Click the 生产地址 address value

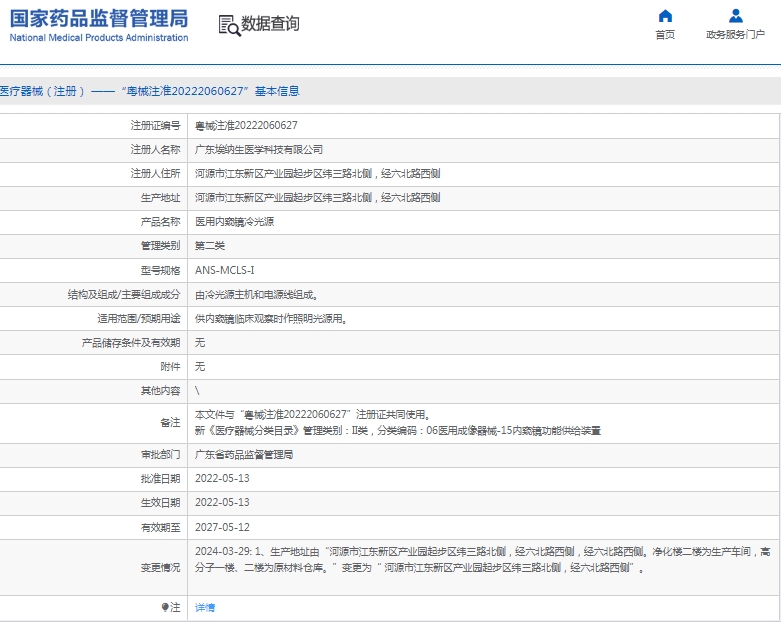coord(317,198)
